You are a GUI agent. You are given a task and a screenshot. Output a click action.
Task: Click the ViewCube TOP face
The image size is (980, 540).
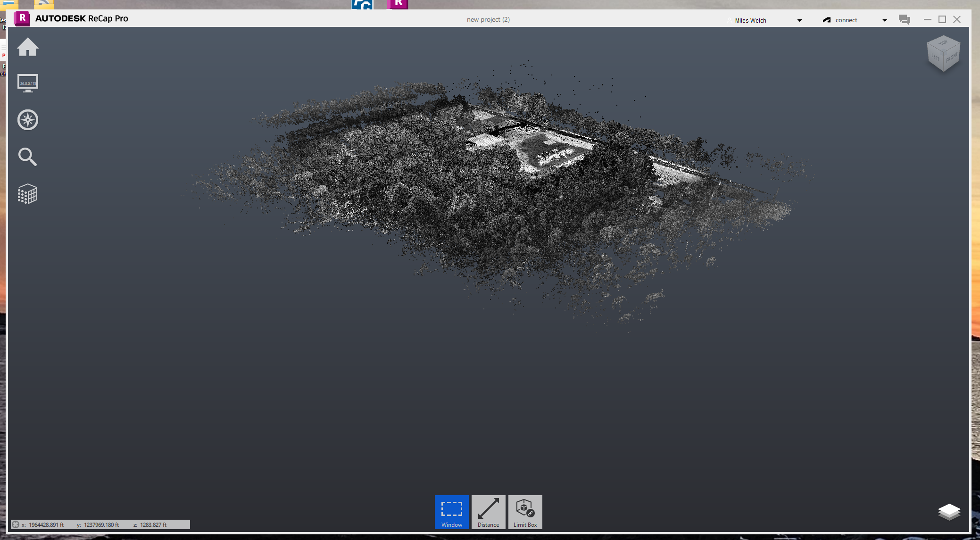click(x=943, y=43)
